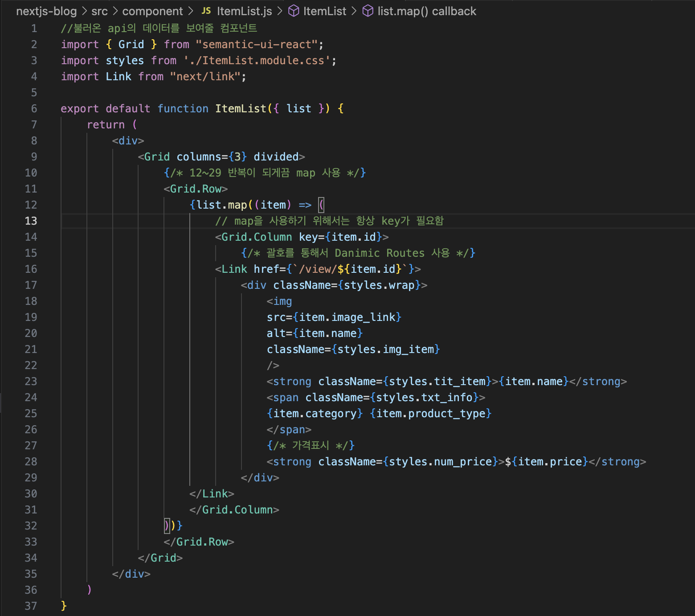Expand chevron after ItemList.js breadcrumb

[x=280, y=11]
